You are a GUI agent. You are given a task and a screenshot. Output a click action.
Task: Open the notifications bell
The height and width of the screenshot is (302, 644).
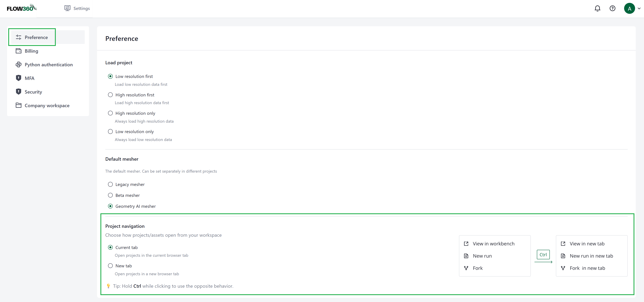click(597, 8)
